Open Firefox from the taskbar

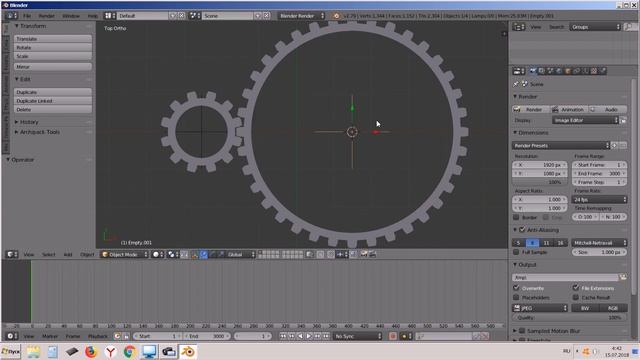(91, 351)
